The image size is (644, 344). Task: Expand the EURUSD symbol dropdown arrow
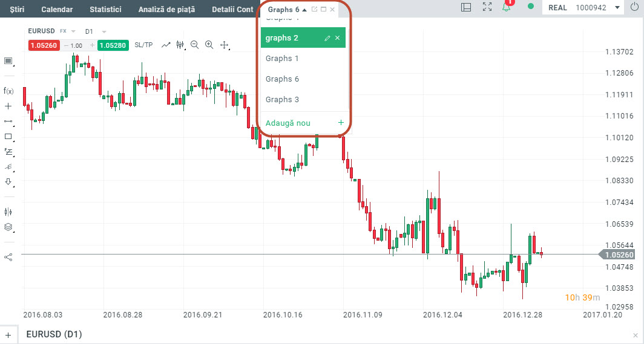73,31
